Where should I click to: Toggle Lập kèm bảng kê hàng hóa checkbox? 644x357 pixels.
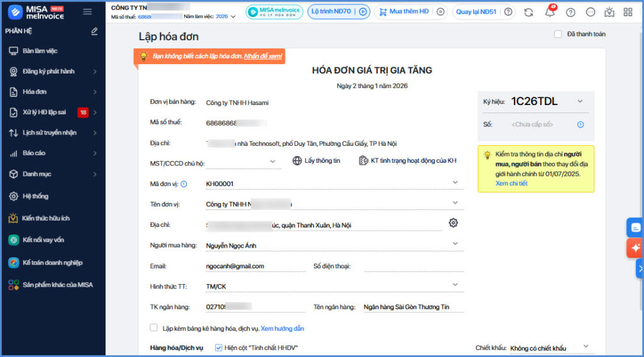pos(153,327)
